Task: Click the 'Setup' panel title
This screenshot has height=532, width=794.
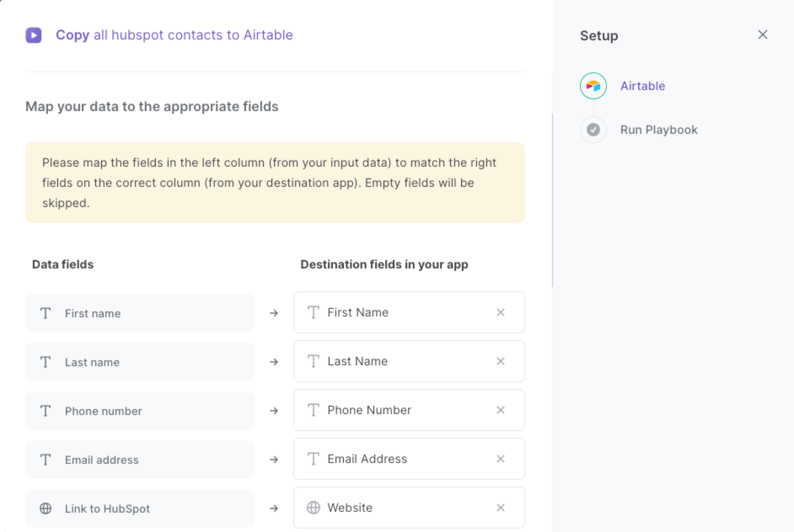Action: pyautogui.click(x=599, y=36)
